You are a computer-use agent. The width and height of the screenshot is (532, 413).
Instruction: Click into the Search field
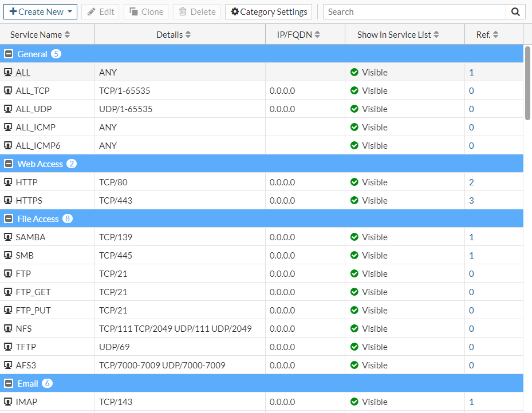413,12
